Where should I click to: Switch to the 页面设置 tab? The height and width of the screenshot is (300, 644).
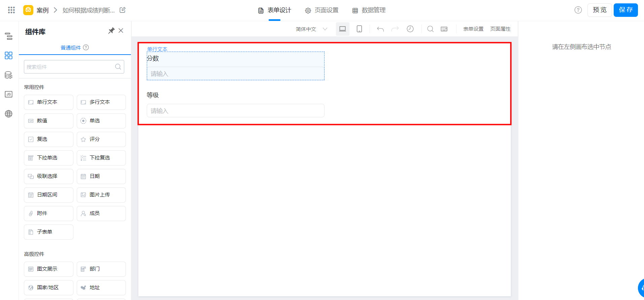pos(321,10)
